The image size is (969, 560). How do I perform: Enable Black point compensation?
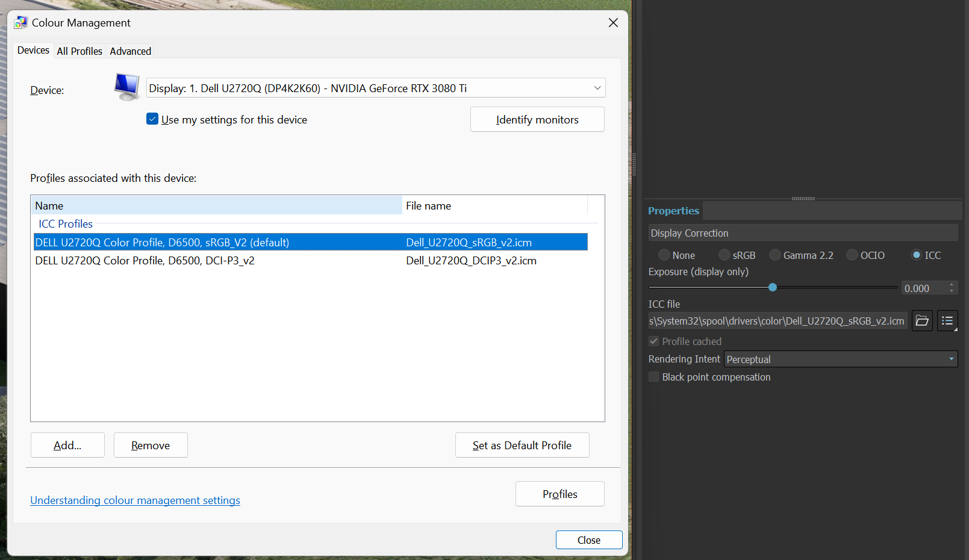click(x=653, y=377)
